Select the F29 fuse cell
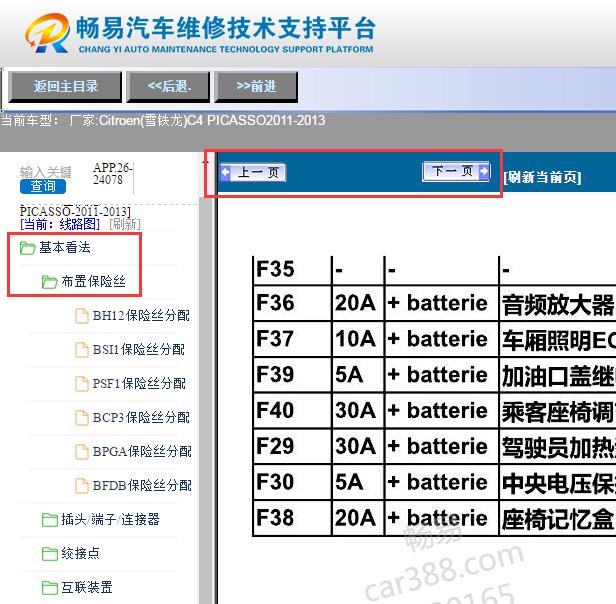This screenshot has height=604, width=616. click(292, 446)
